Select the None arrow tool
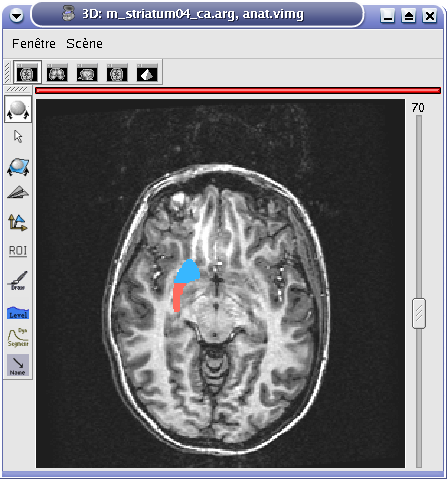 [x=18, y=365]
